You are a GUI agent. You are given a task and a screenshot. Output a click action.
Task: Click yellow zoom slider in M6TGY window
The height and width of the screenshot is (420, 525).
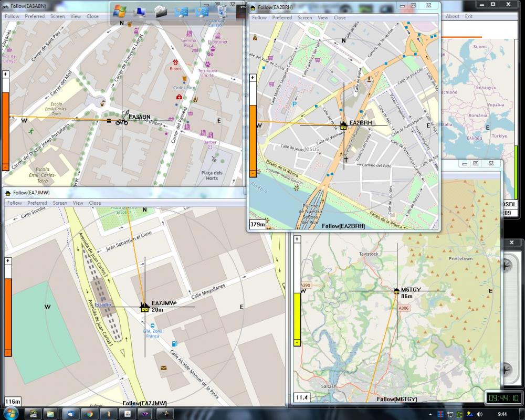coord(297,315)
